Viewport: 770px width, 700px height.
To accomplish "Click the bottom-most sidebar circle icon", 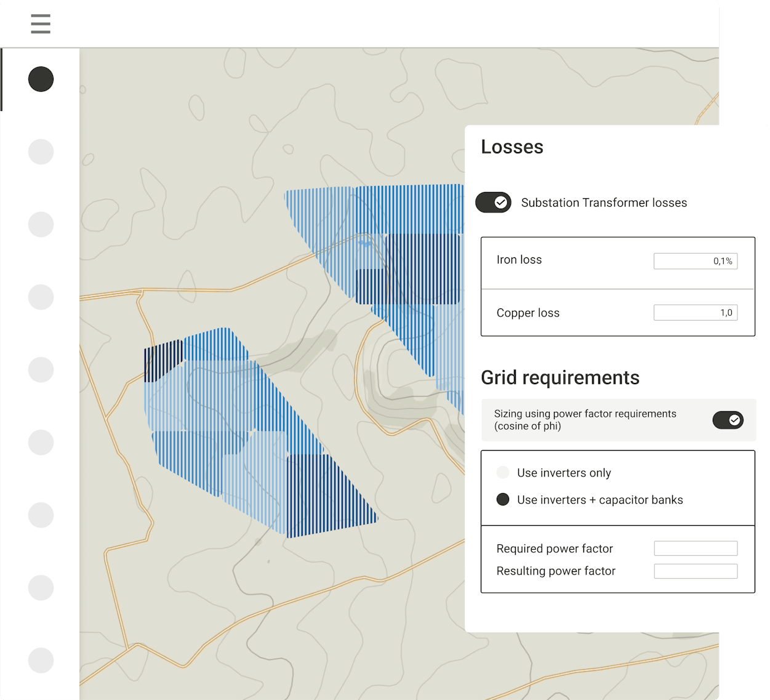I will pos(41,660).
